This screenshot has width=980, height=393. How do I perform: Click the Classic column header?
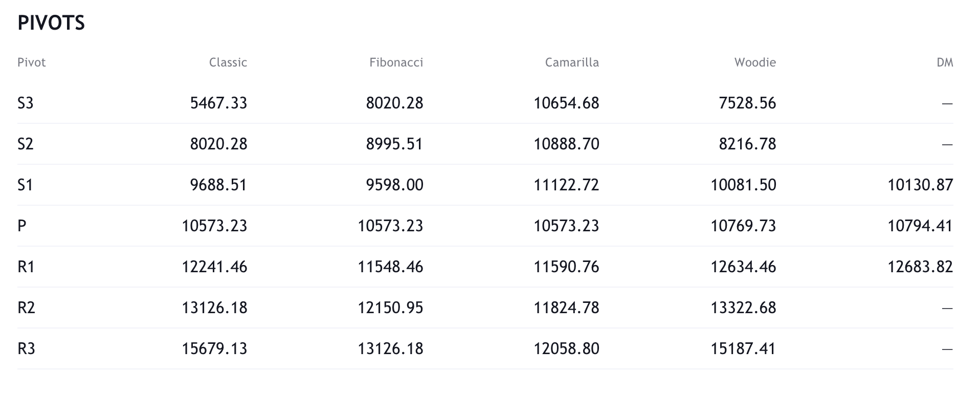(x=228, y=62)
